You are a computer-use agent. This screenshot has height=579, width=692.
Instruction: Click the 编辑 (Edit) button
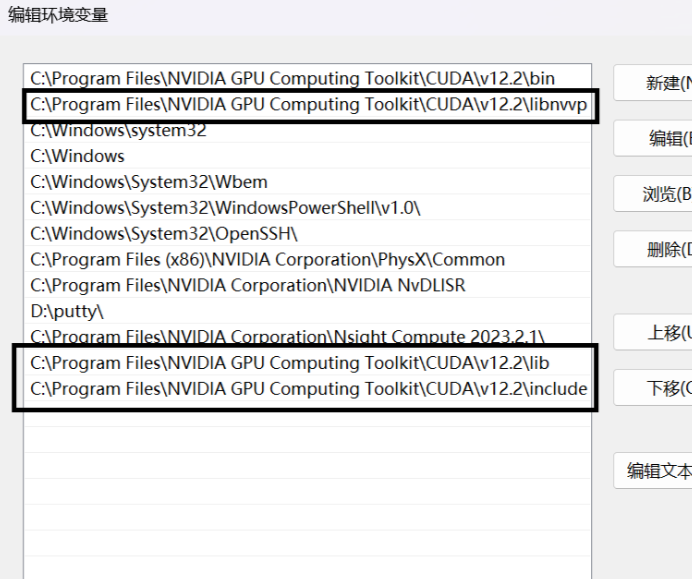tap(653, 139)
